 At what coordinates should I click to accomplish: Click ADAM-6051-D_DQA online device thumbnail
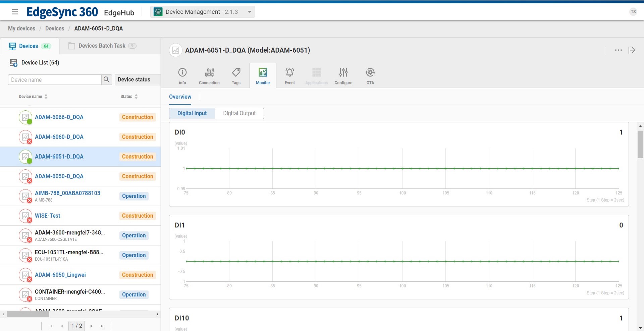pos(25,157)
